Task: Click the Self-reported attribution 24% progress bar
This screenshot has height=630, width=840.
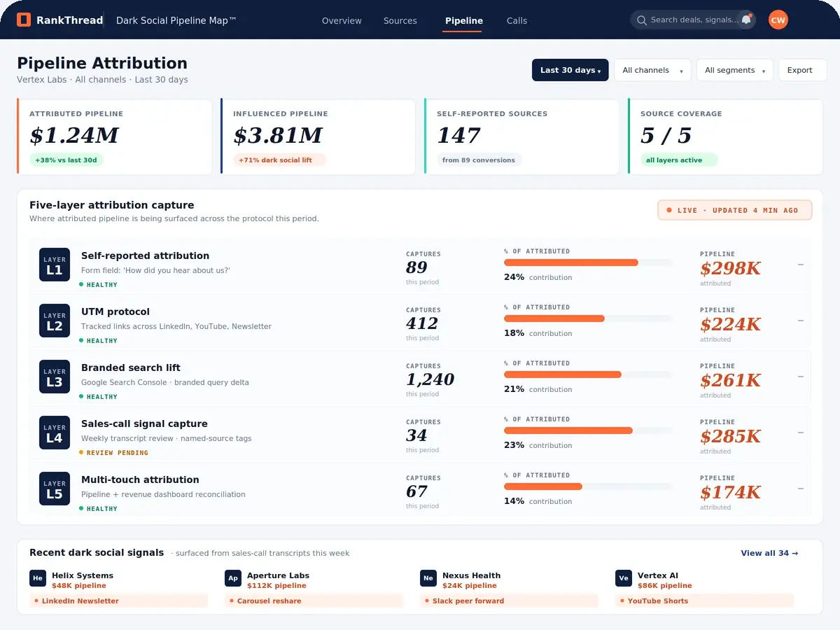Action: coord(588,262)
